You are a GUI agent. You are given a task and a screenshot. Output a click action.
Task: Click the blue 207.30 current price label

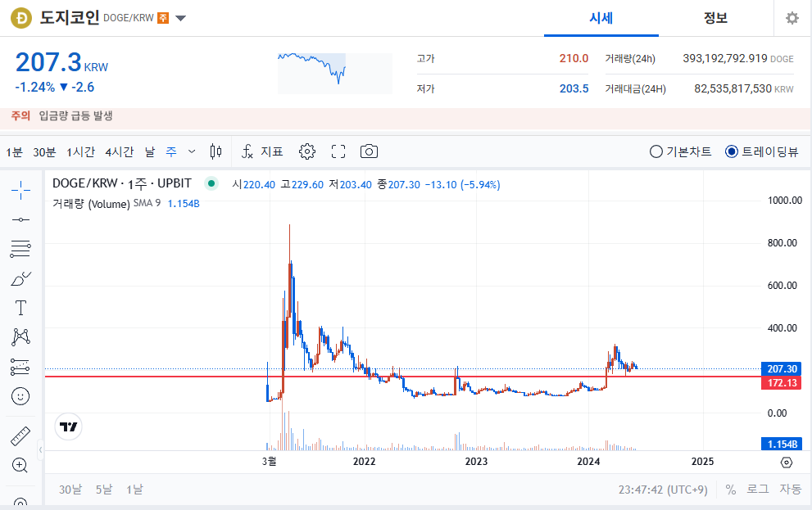[782, 369]
